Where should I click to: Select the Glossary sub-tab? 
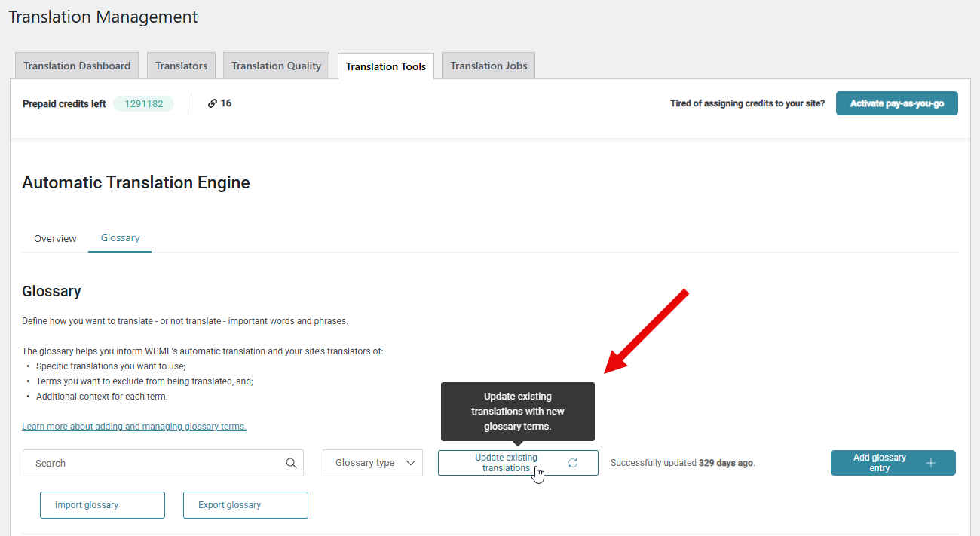click(120, 237)
